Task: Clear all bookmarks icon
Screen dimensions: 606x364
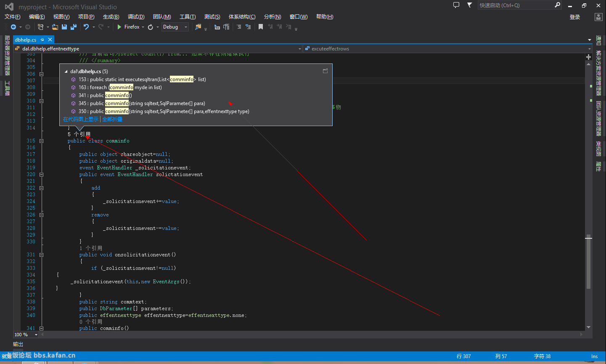Action: [288, 27]
